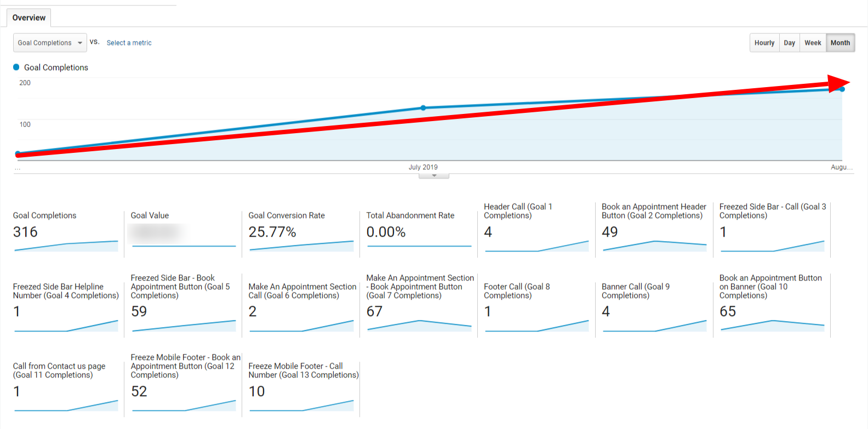The image size is (868, 429).
Task: Switch the chart to Day granularity
Action: pyautogui.click(x=789, y=42)
